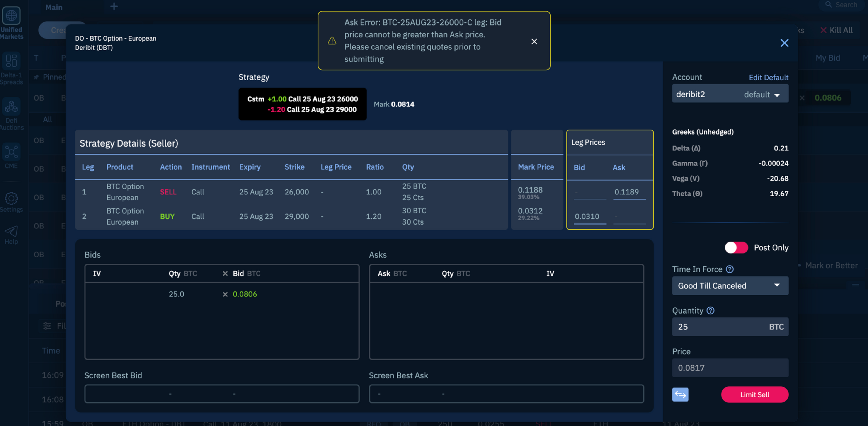Click the X icon in Bid column header

coord(225,273)
